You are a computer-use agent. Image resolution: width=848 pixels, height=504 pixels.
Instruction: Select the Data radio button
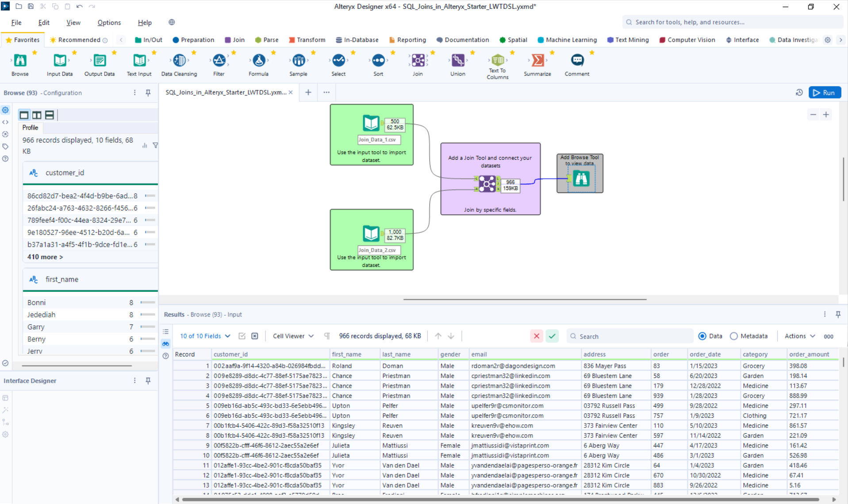702,336
